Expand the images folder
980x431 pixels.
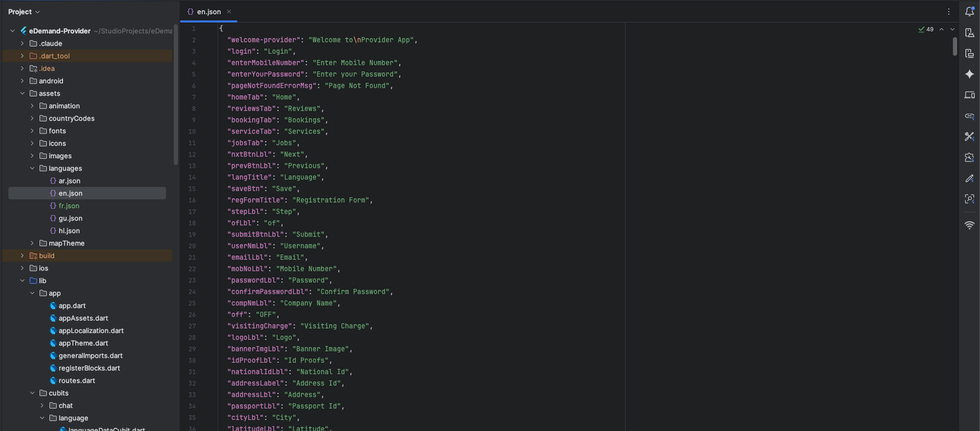(32, 156)
